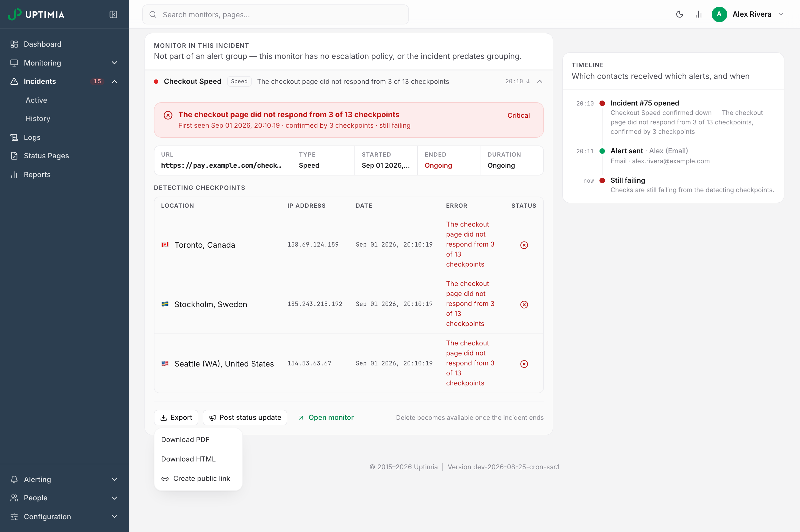Go to incident History
Image resolution: width=800 pixels, height=532 pixels.
click(x=38, y=118)
